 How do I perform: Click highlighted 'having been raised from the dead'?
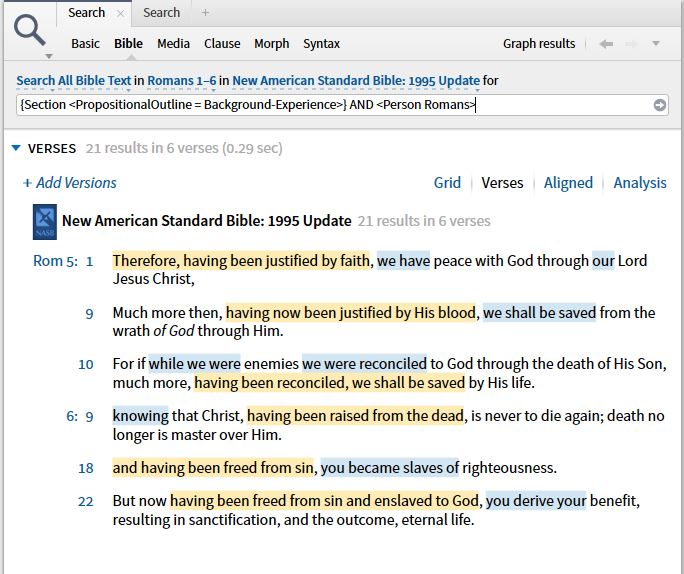click(356, 416)
